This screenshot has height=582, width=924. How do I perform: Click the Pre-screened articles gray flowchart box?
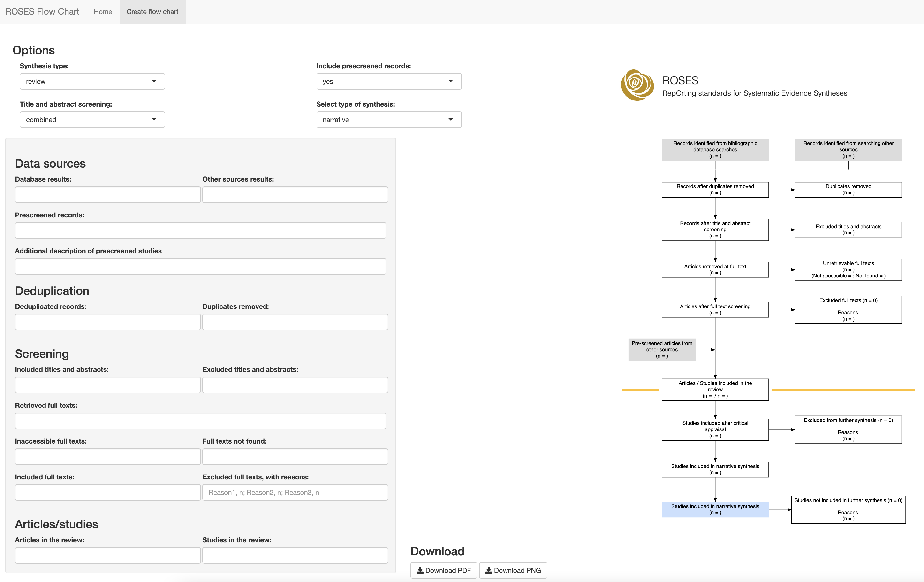[661, 350]
